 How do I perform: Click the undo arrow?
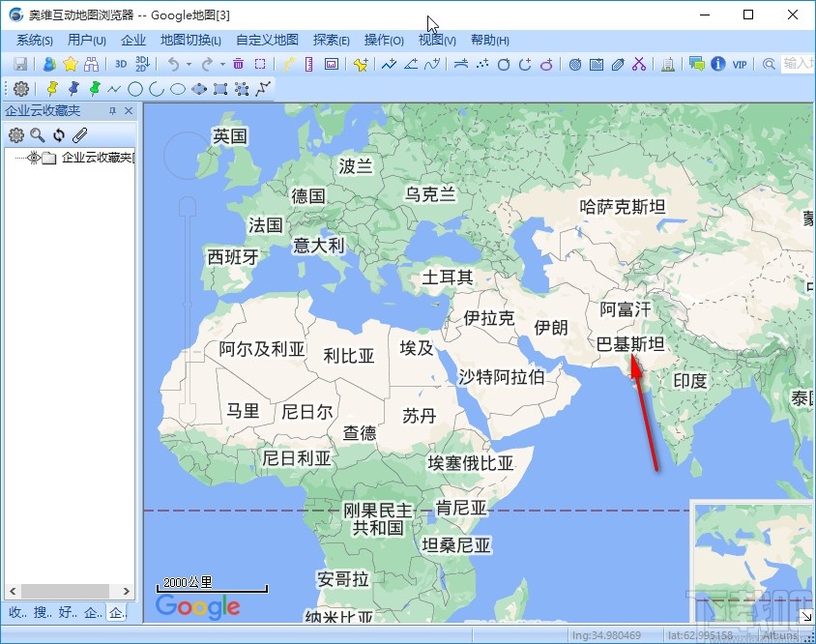coord(173,64)
